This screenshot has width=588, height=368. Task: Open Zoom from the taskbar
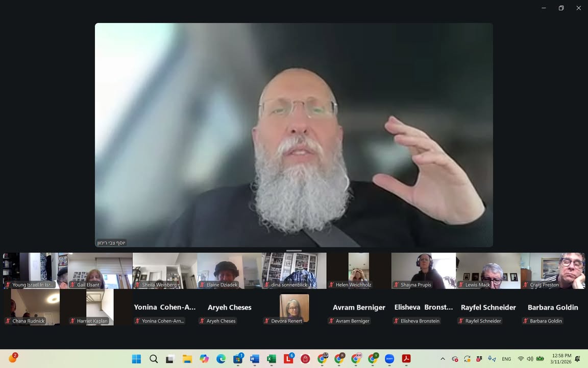(389, 359)
